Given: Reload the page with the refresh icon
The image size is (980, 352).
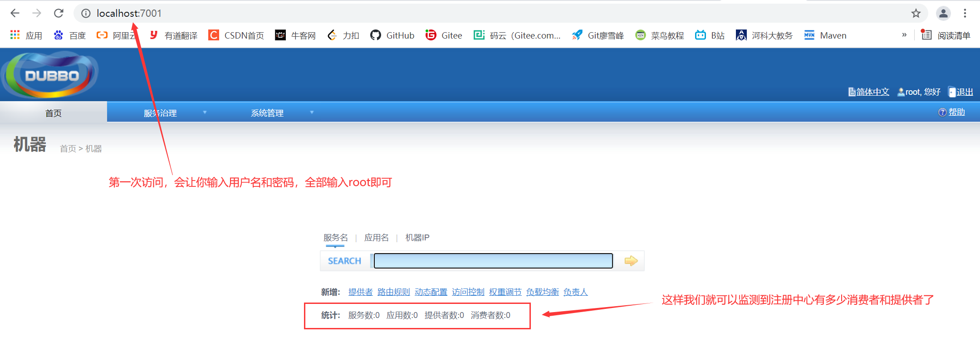Looking at the screenshot, I should click(59, 13).
